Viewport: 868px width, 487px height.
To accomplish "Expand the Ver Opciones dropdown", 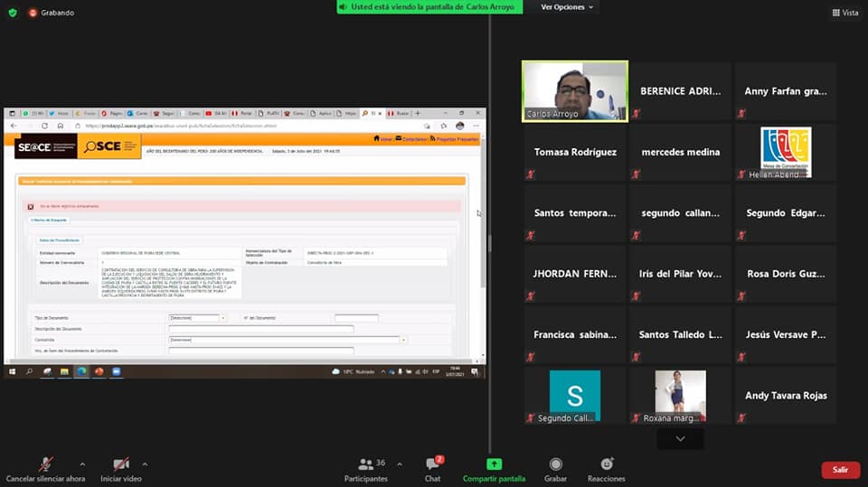I will click(567, 7).
